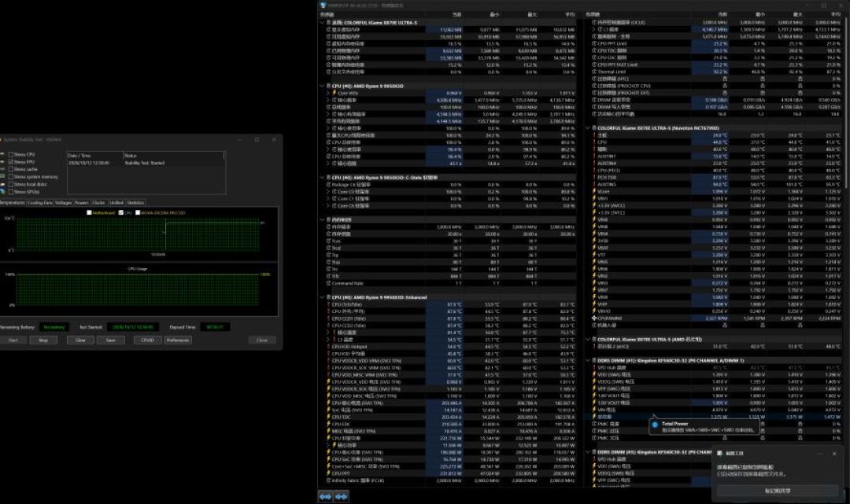Click the Stop button in the stability test
This screenshot has width=850, height=504.
pyautogui.click(x=43, y=340)
